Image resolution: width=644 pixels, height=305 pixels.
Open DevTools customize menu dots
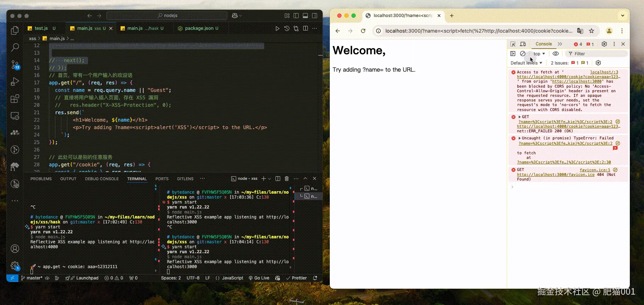click(x=614, y=44)
